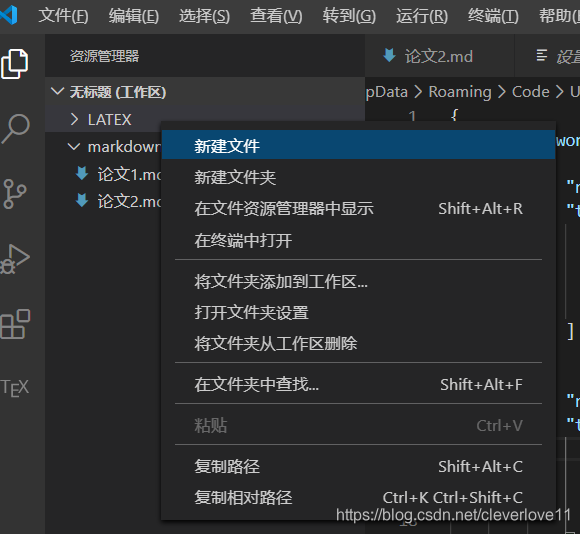Switch to the 设置 editor tab
This screenshot has width=580, height=534.
[x=548, y=56]
